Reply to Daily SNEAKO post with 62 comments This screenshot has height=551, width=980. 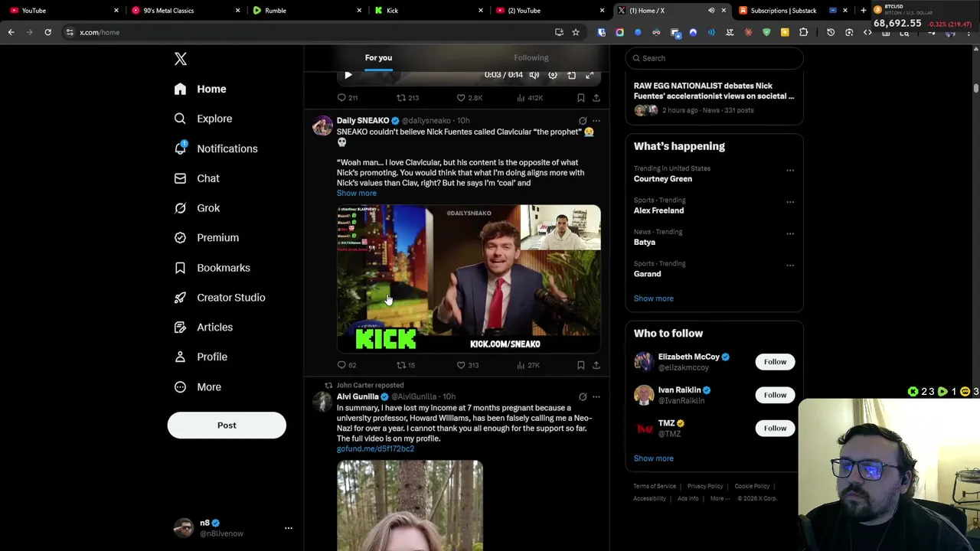pyautogui.click(x=347, y=366)
